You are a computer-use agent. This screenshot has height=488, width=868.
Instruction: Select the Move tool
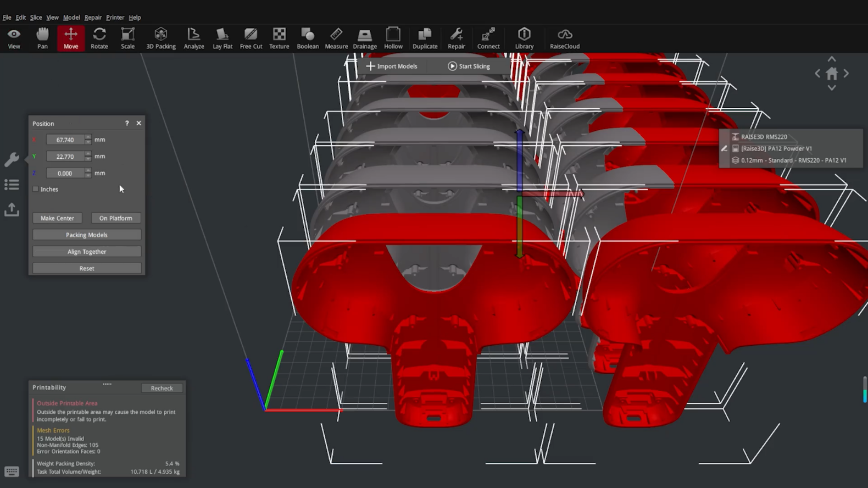(x=71, y=38)
